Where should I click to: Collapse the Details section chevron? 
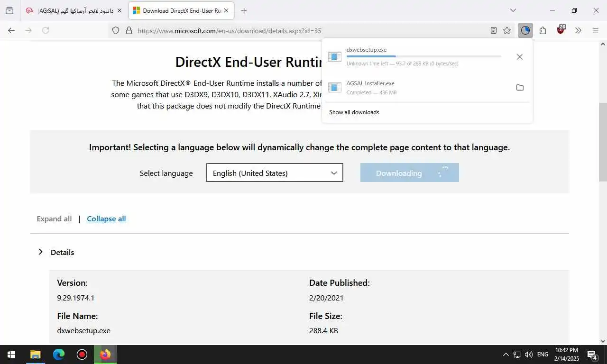[x=41, y=252]
